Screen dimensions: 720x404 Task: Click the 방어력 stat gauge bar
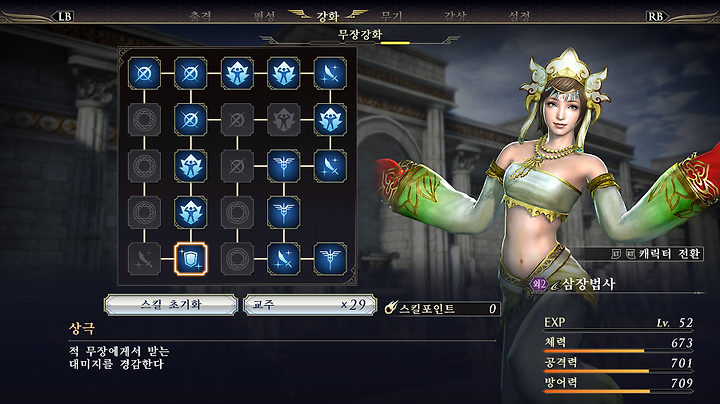(x=618, y=392)
